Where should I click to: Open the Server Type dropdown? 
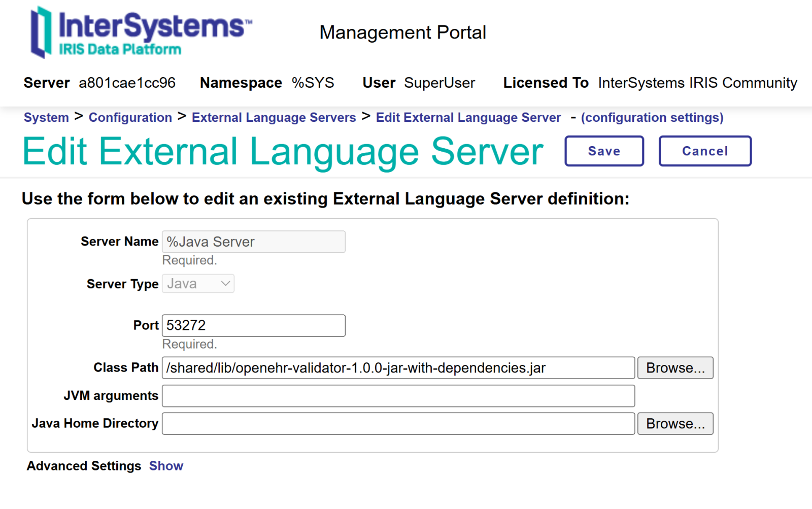198,284
